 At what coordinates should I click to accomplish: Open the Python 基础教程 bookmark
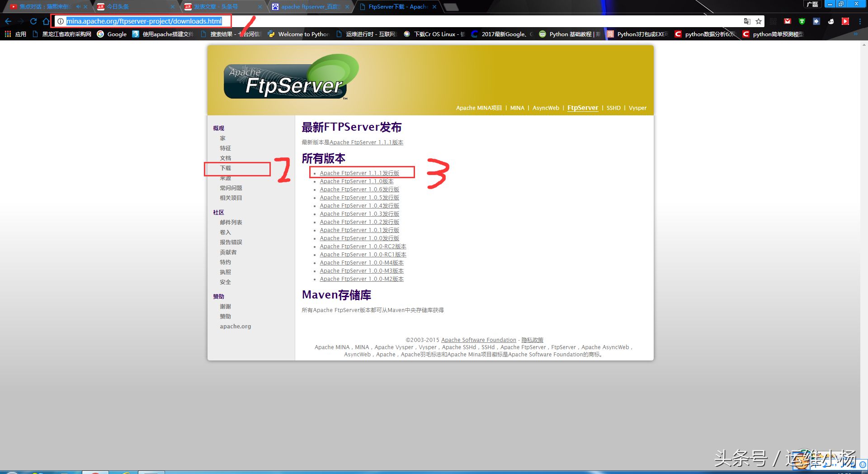570,34
